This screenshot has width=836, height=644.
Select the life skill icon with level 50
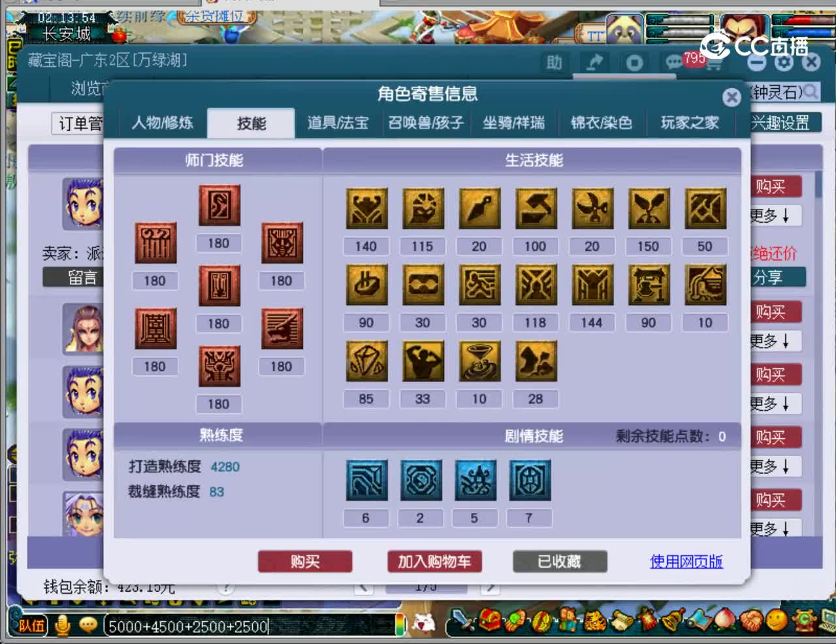(705, 208)
